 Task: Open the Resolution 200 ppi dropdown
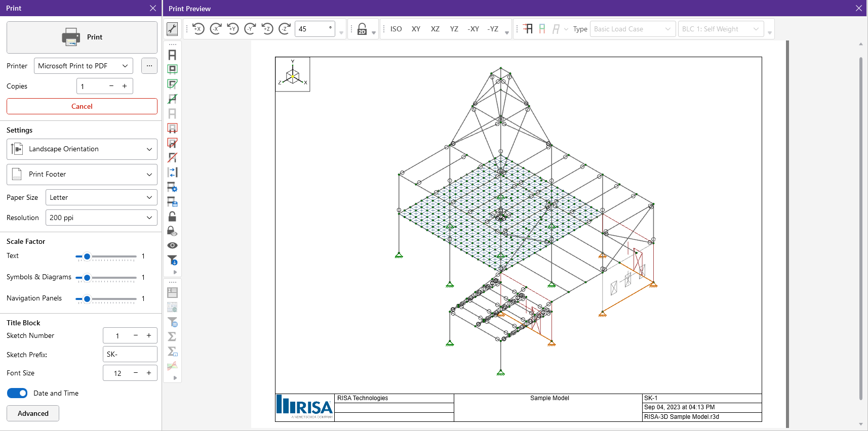coord(101,218)
